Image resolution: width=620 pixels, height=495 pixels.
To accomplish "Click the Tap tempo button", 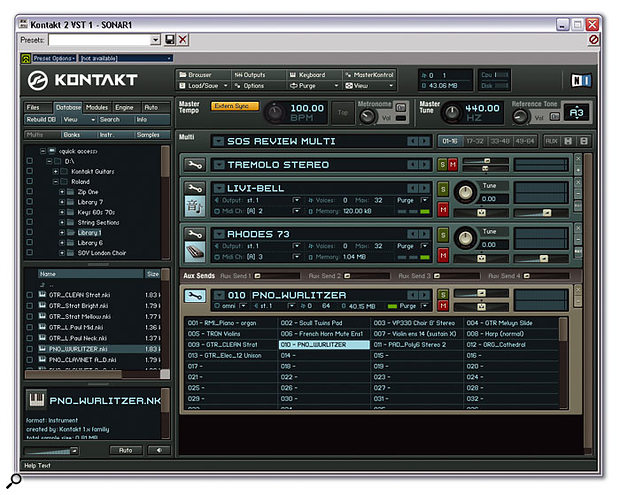I will 342,113.
